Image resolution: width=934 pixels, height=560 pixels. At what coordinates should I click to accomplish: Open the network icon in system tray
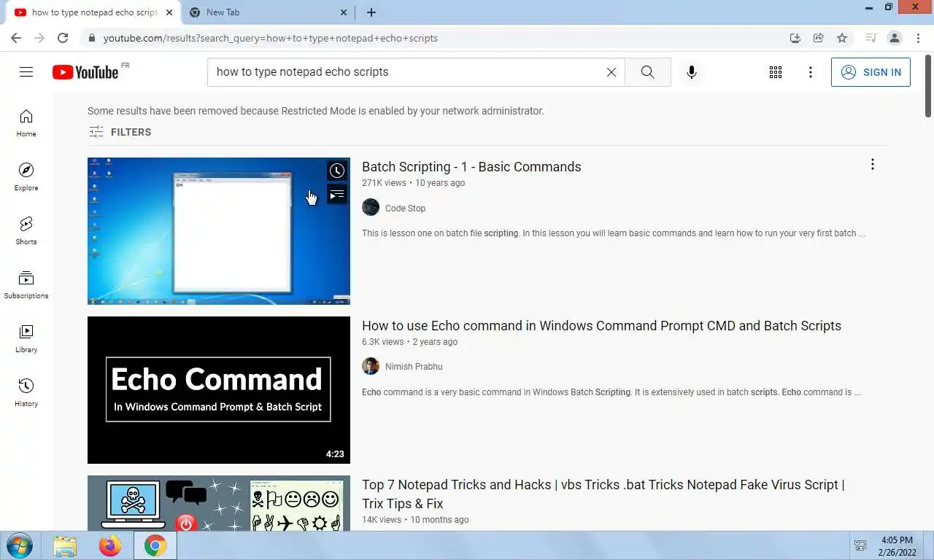coord(860,545)
